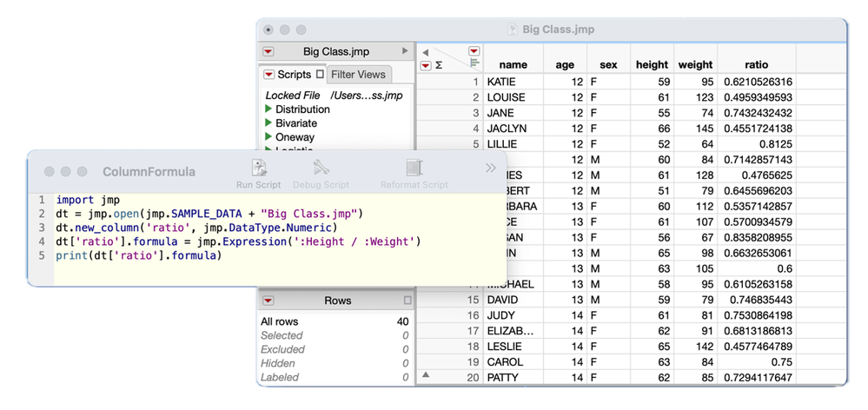
Task: Select the ratio column header
Action: point(757,65)
